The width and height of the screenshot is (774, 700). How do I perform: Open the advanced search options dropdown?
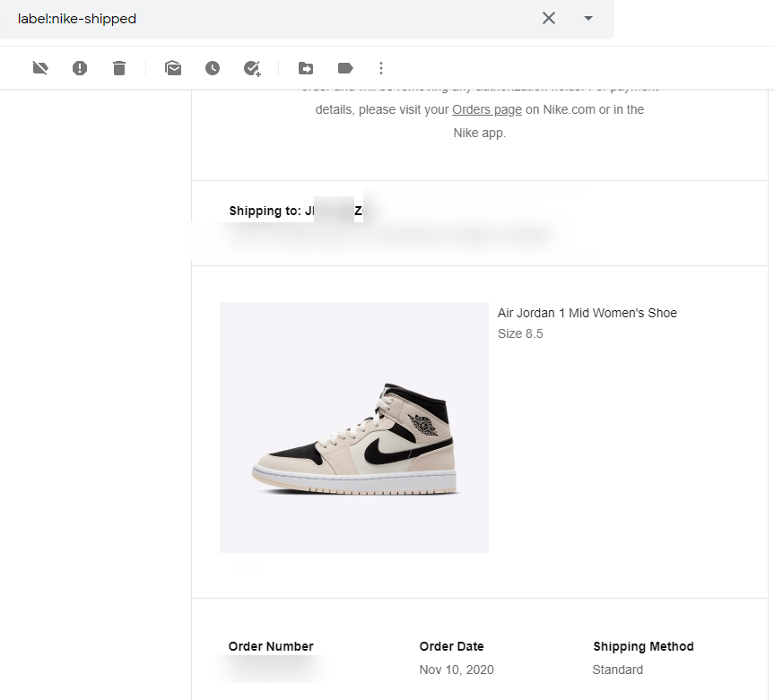587,18
